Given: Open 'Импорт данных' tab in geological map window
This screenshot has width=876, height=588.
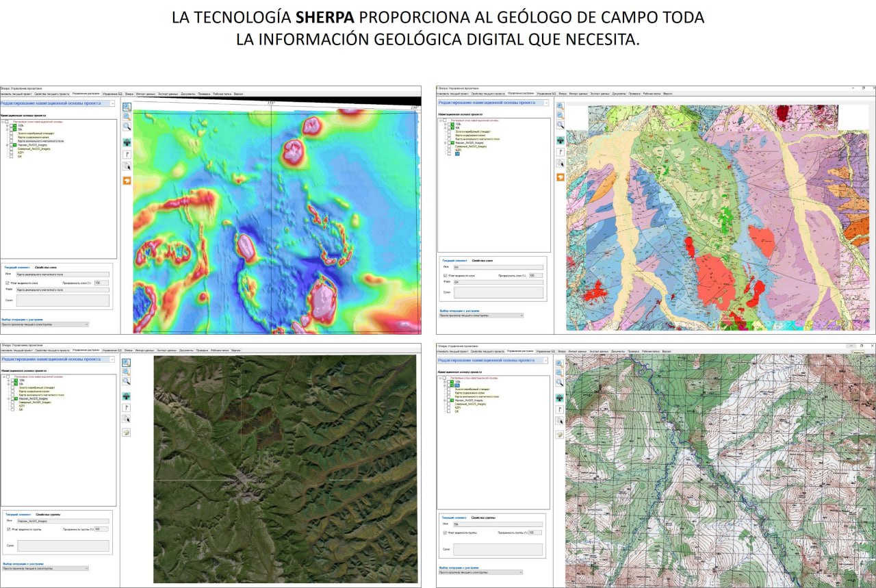Looking at the screenshot, I should click(x=578, y=93).
